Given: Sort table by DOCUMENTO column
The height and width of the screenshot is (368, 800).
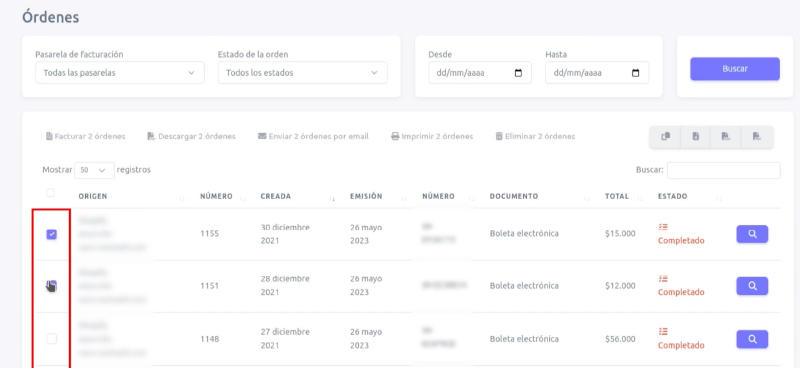Looking at the screenshot, I should pos(514,197).
